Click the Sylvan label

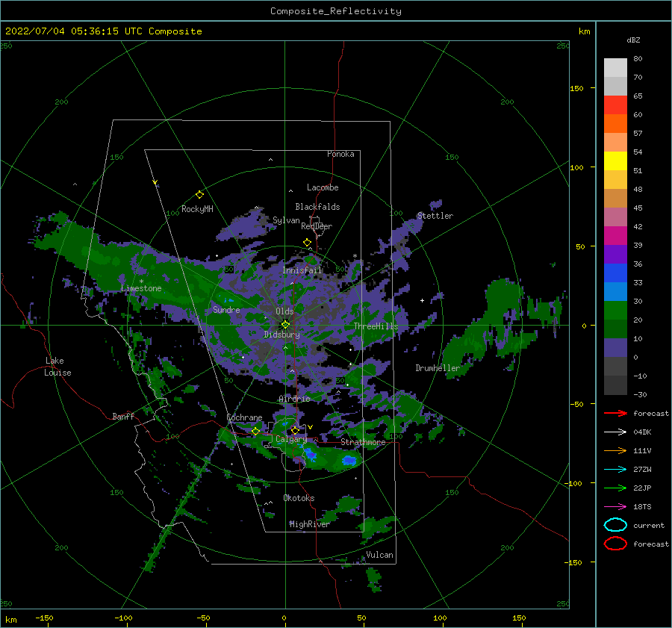pyautogui.click(x=286, y=220)
